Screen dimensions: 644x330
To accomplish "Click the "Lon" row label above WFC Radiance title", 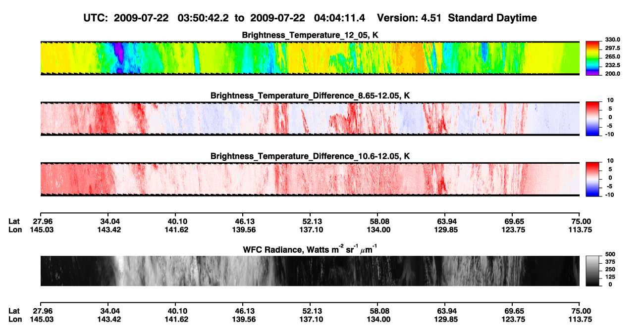I will tap(15, 230).
